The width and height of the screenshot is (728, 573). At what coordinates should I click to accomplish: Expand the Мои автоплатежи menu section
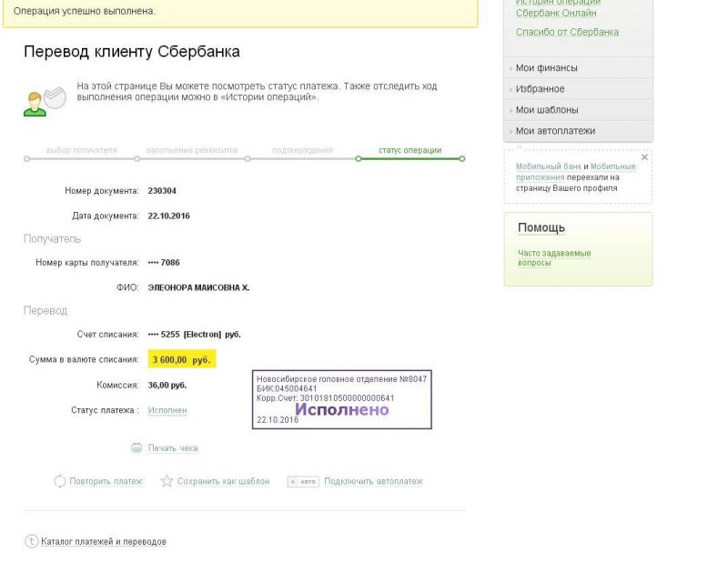pos(511,131)
